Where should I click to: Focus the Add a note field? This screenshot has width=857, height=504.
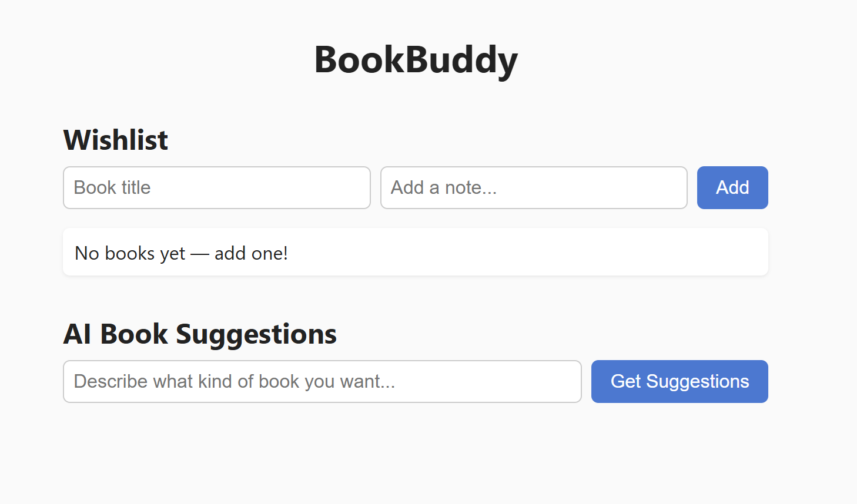[x=534, y=187]
